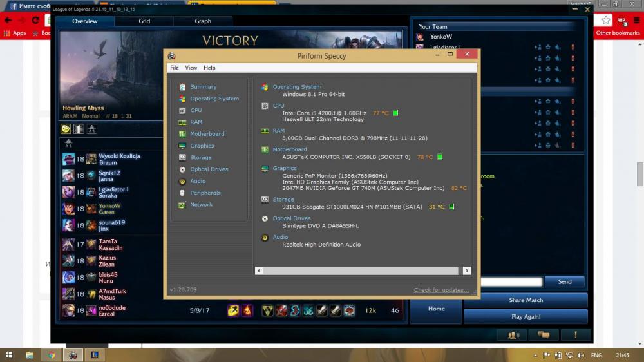Open CPU section in Speccy sidebar
This screenshot has width=644, height=362.
196,111
